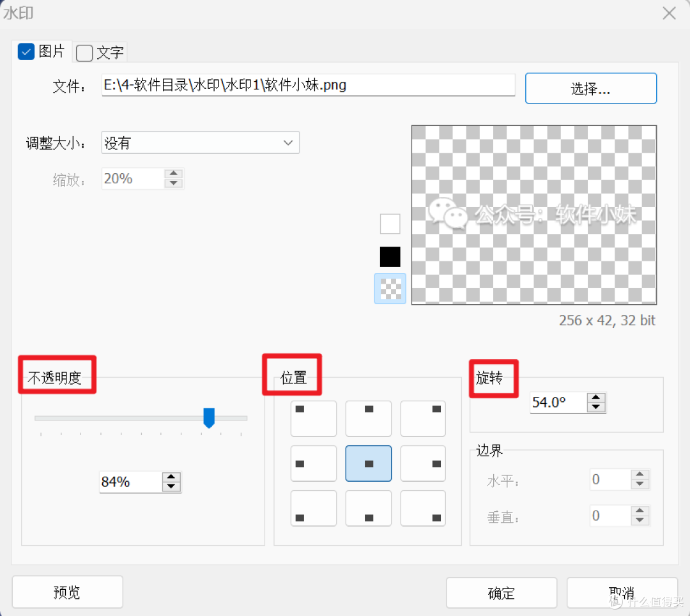Increase opacity 84% with up arrow

171,477
